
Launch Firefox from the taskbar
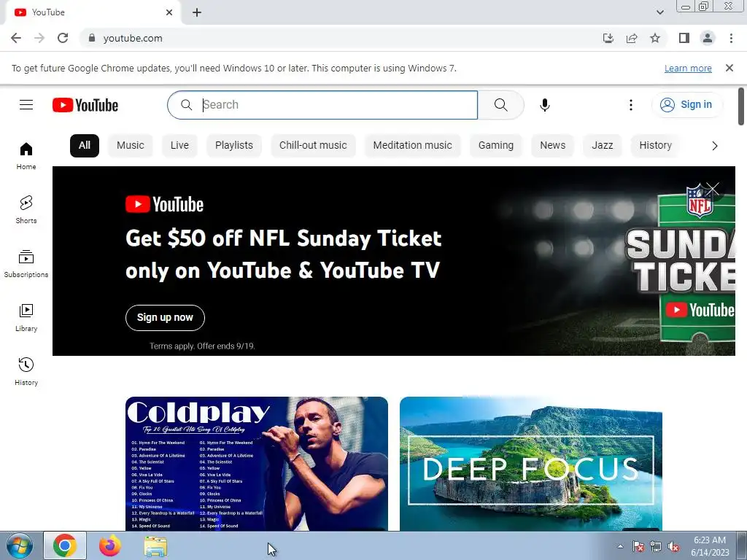pos(110,546)
